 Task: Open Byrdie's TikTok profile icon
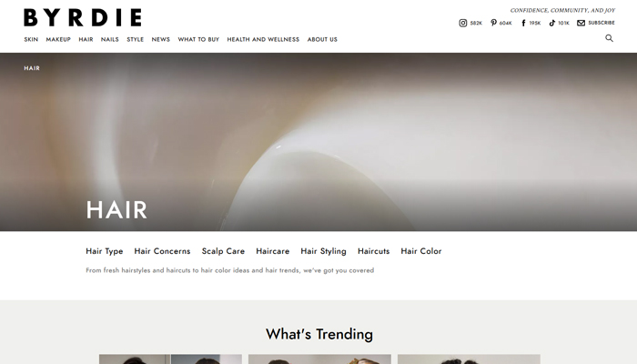551,23
